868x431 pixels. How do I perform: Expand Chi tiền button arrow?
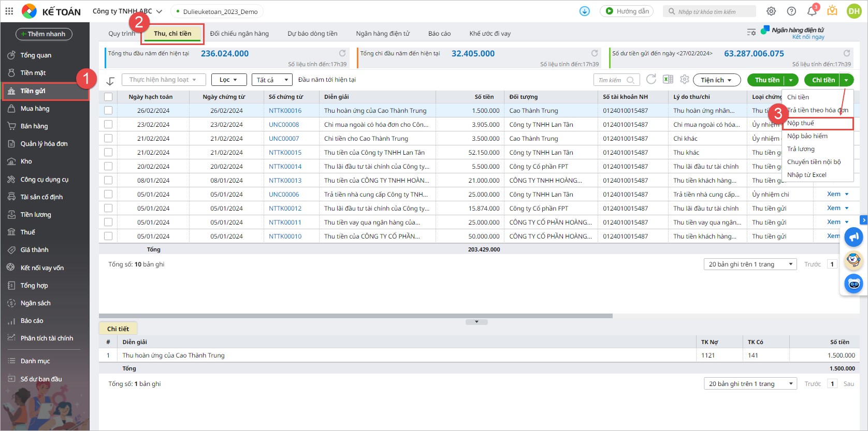point(846,80)
